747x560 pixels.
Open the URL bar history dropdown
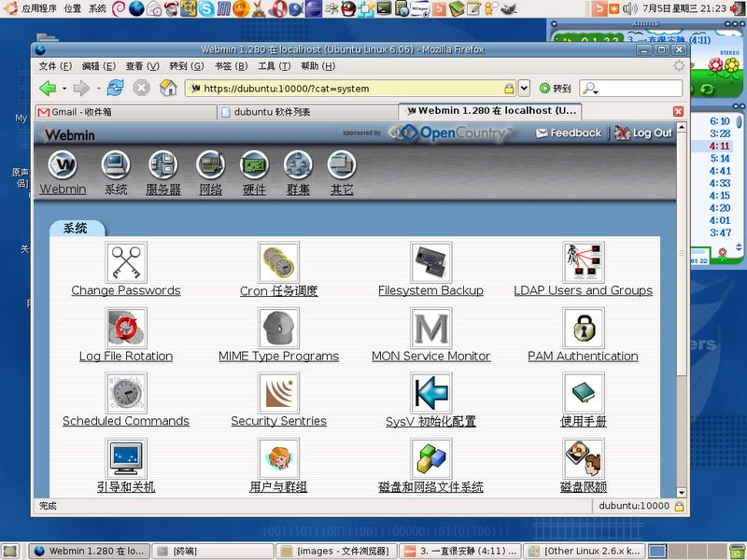coord(524,88)
